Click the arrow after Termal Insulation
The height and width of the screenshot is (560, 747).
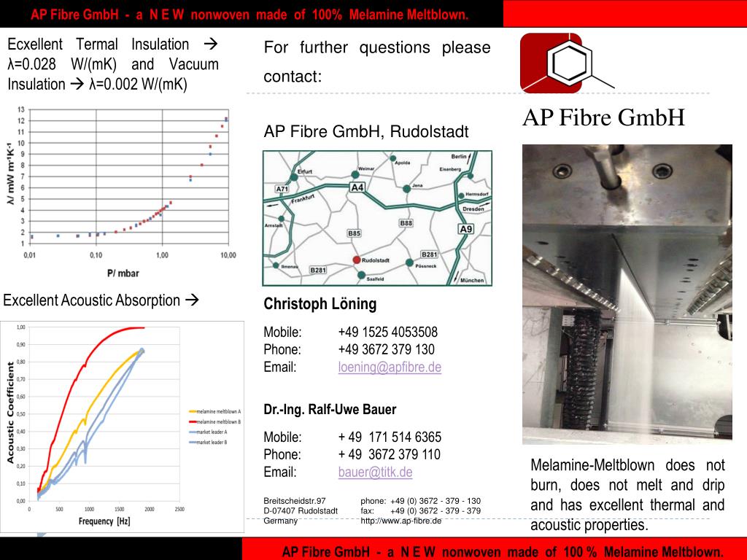tap(211, 44)
